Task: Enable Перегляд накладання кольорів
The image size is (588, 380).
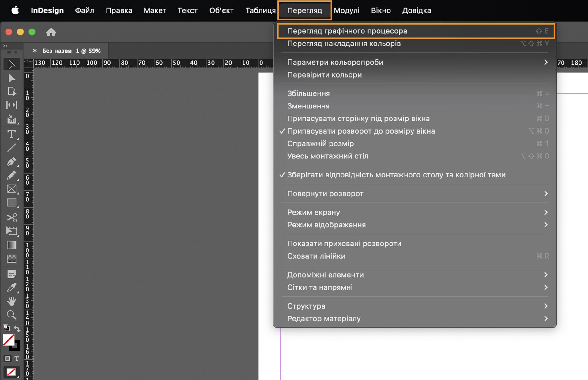Action: pyautogui.click(x=344, y=44)
